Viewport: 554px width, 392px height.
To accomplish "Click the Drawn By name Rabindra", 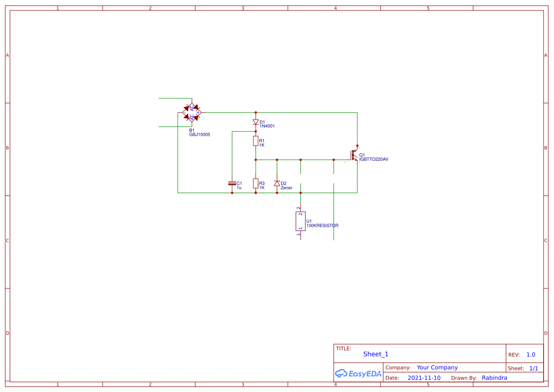I will pos(495,377).
